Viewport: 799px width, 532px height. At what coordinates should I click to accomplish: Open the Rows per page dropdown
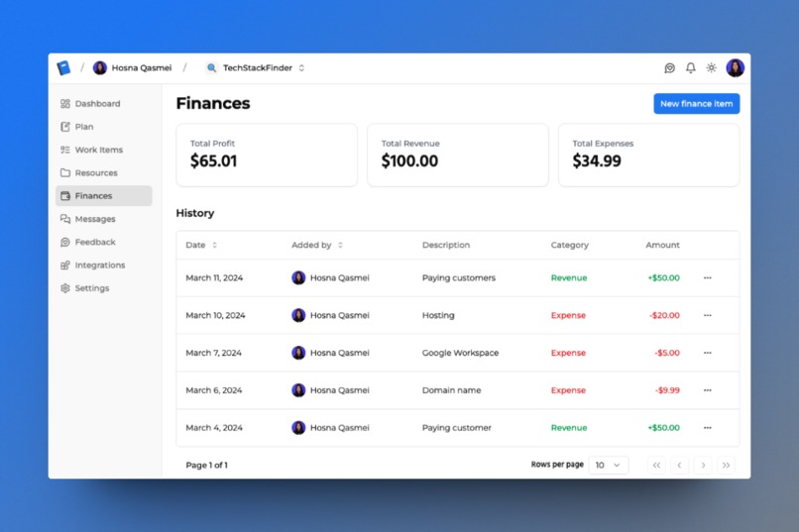tap(609, 466)
